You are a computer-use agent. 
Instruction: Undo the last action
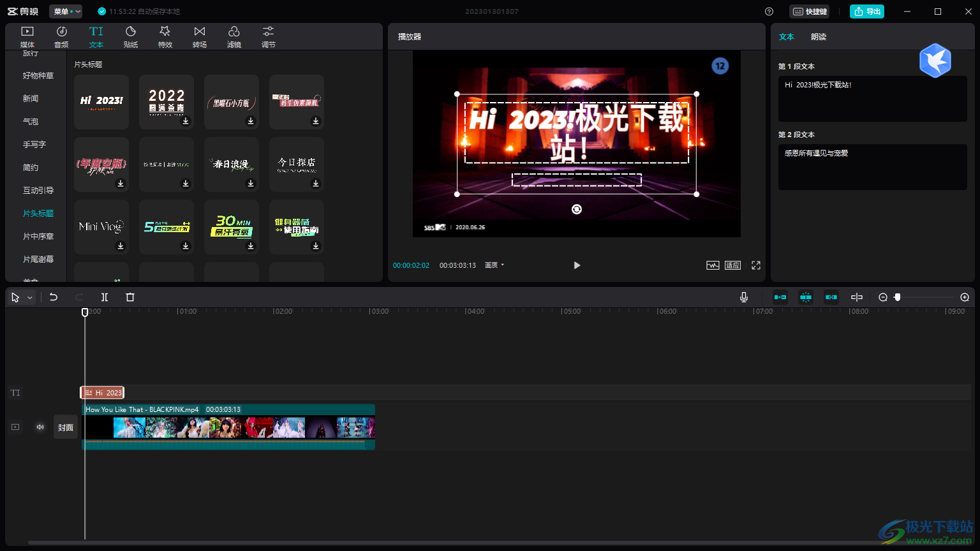click(54, 297)
